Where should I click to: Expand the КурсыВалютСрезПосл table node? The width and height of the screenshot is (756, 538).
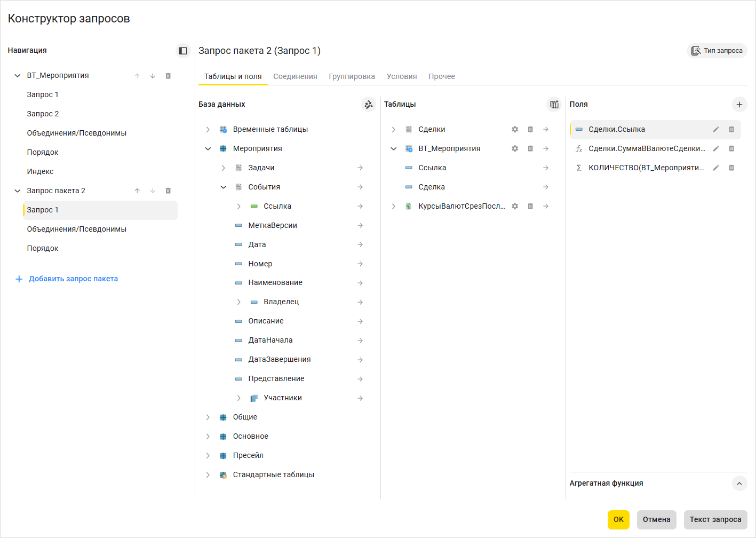[x=394, y=207]
